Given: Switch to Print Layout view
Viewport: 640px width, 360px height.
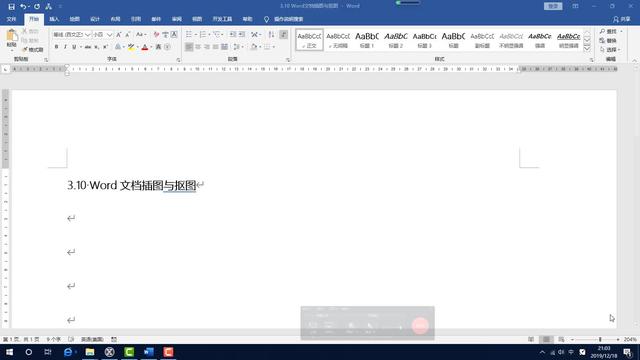Looking at the screenshot, I should click(546, 340).
